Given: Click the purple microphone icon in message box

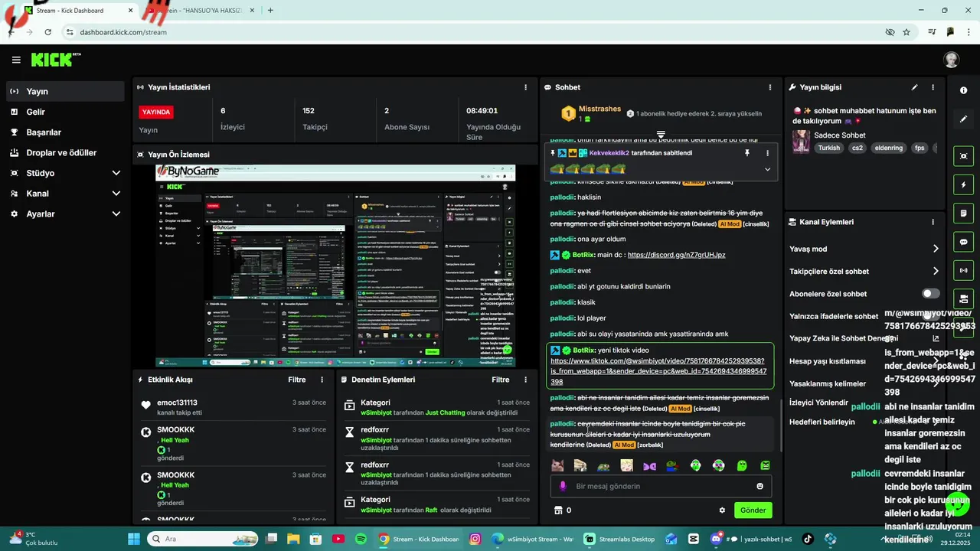Looking at the screenshot, I should pos(563,486).
